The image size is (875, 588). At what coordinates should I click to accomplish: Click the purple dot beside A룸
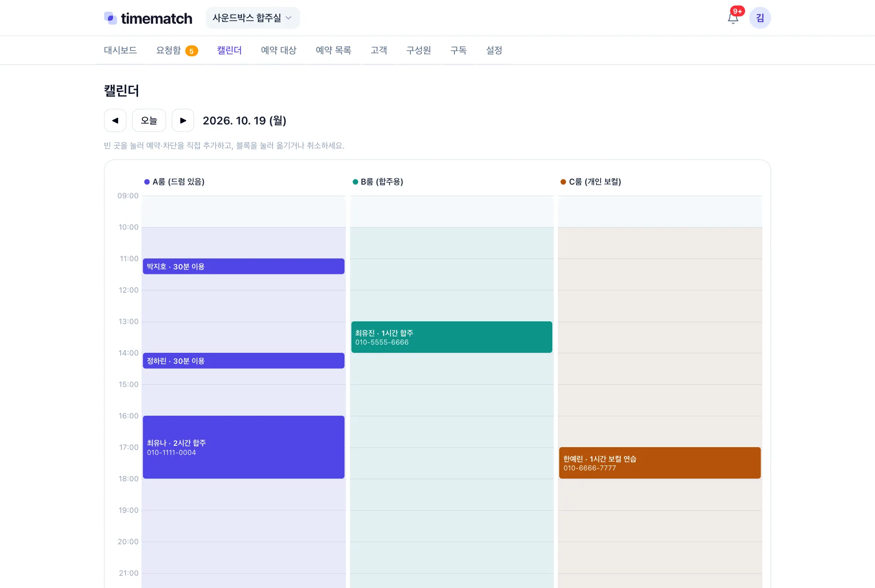click(x=147, y=182)
